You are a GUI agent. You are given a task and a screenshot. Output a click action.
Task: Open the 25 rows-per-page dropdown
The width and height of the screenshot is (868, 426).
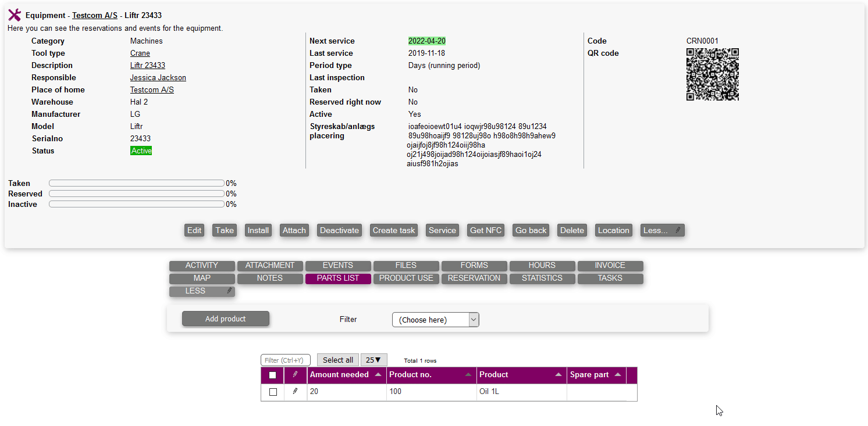click(373, 360)
